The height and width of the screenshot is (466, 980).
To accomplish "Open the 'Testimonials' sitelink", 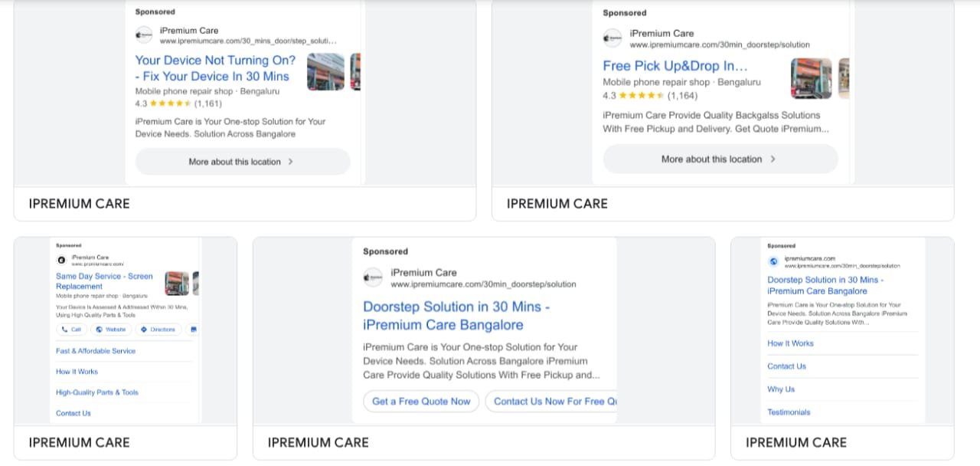I will [x=789, y=412].
